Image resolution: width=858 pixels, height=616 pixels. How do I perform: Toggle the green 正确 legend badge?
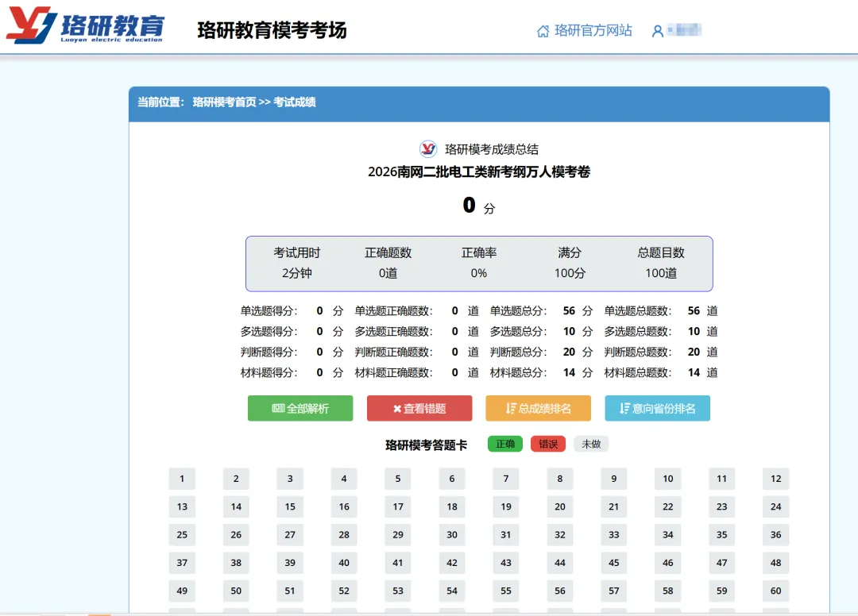(505, 444)
